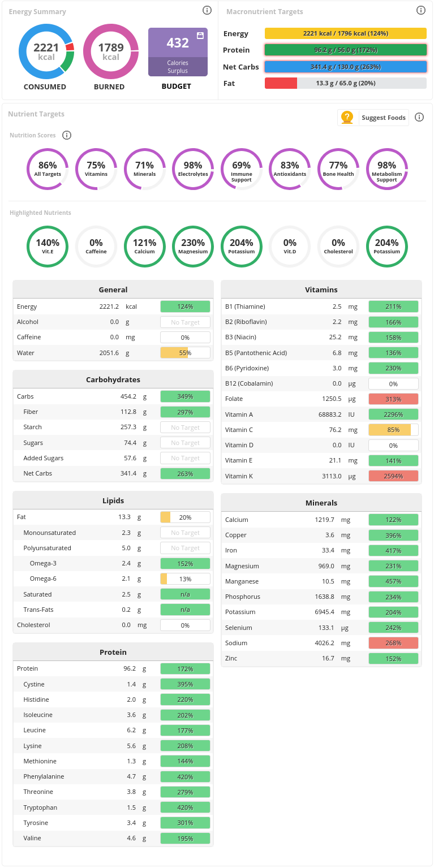Click the Consumed calories donut chart

coord(46,52)
